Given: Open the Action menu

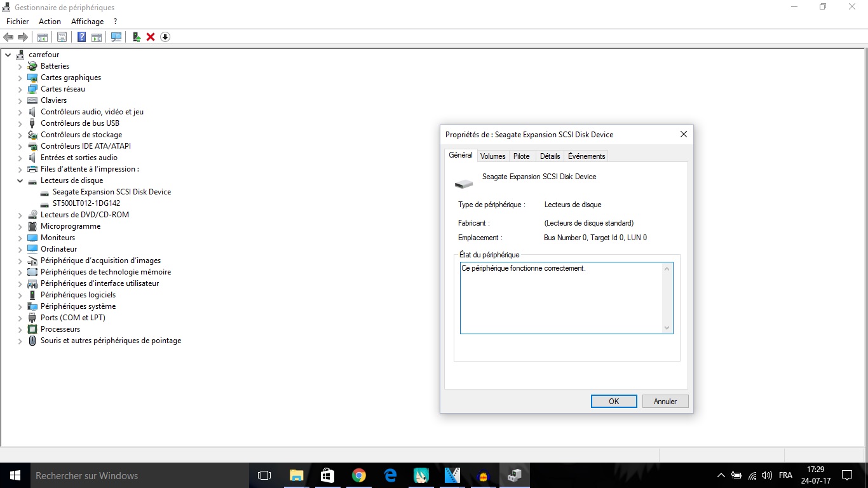Looking at the screenshot, I should (50, 22).
